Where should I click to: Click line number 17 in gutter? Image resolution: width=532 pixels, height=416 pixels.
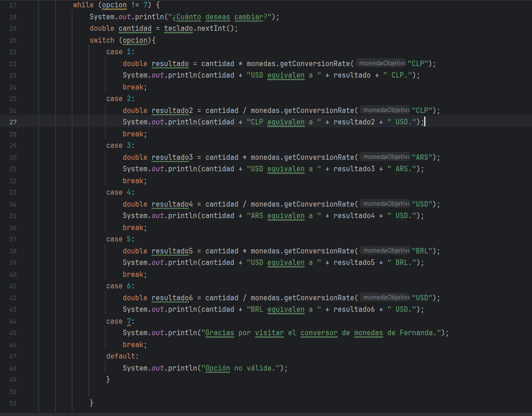13,5
